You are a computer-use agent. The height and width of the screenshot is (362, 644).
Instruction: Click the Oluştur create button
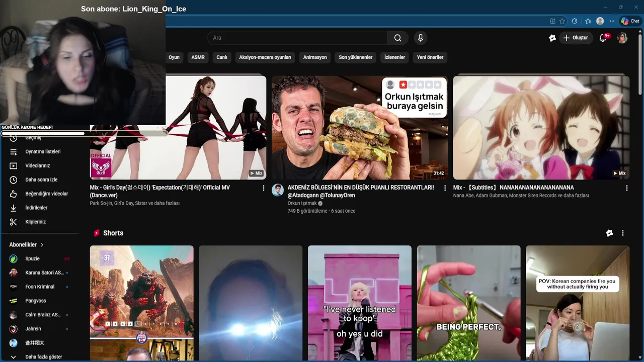click(x=576, y=38)
